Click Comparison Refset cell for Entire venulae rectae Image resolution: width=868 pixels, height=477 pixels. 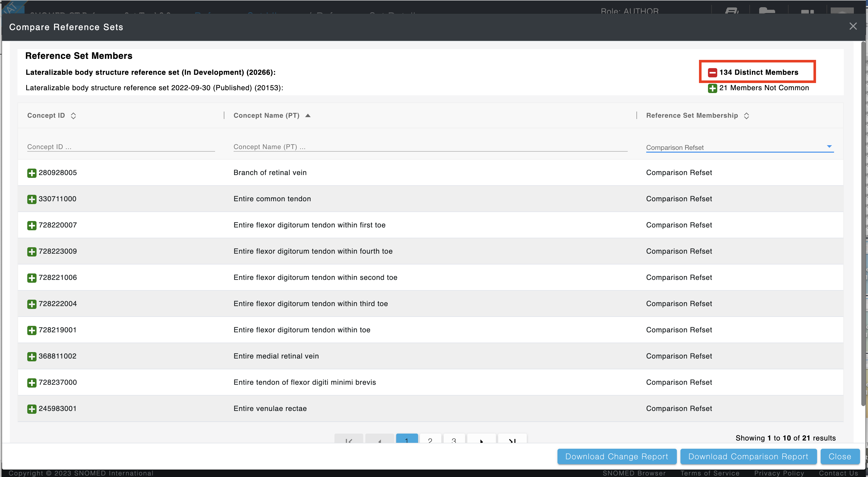point(679,409)
